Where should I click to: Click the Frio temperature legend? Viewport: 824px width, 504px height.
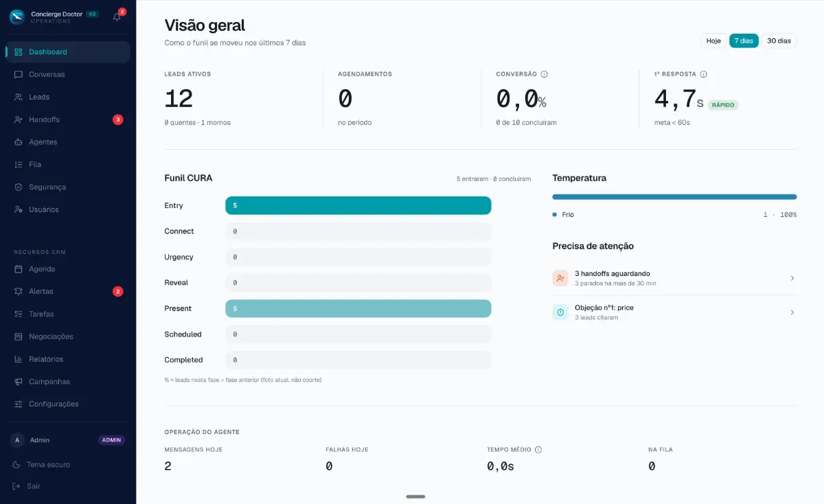[563, 215]
